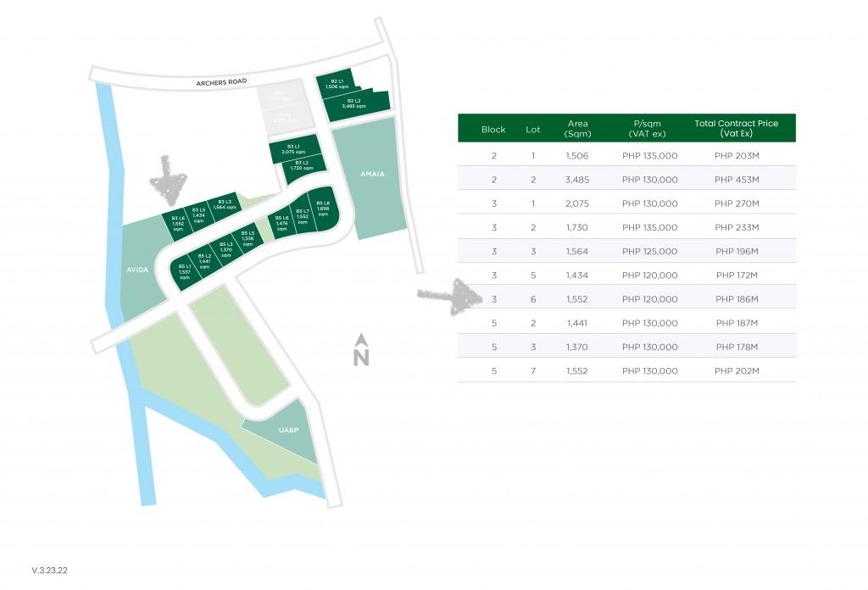Select lot B5 L8 on the map
The width and height of the screenshot is (868, 590).
322,207
